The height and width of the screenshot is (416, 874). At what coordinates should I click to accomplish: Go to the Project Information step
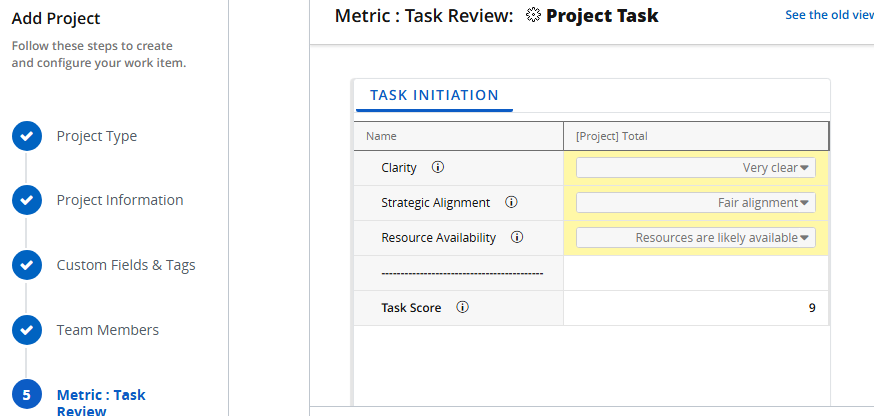[x=120, y=200]
